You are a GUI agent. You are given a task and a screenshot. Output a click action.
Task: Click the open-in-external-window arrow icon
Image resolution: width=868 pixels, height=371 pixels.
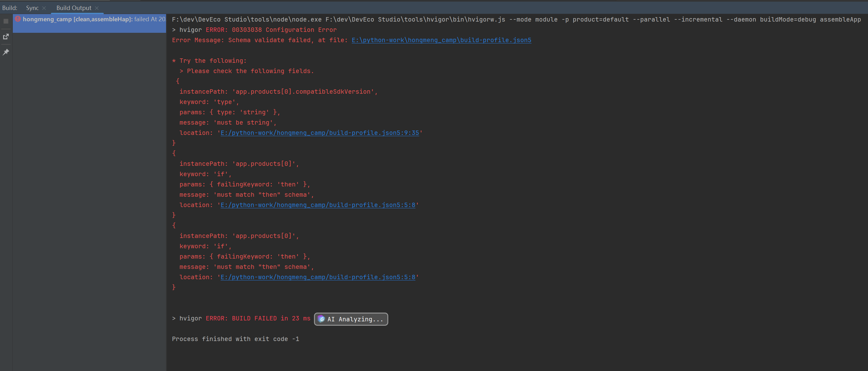click(6, 37)
